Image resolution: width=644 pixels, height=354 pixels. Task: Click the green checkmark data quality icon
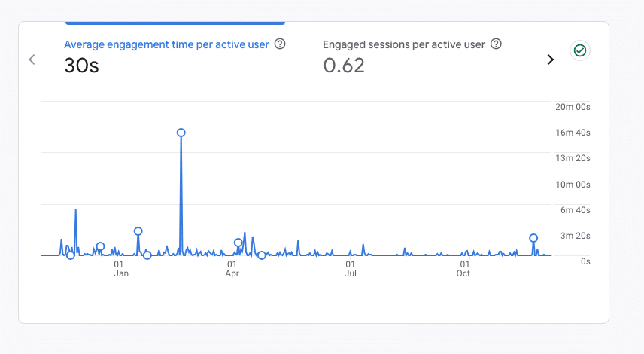click(580, 50)
